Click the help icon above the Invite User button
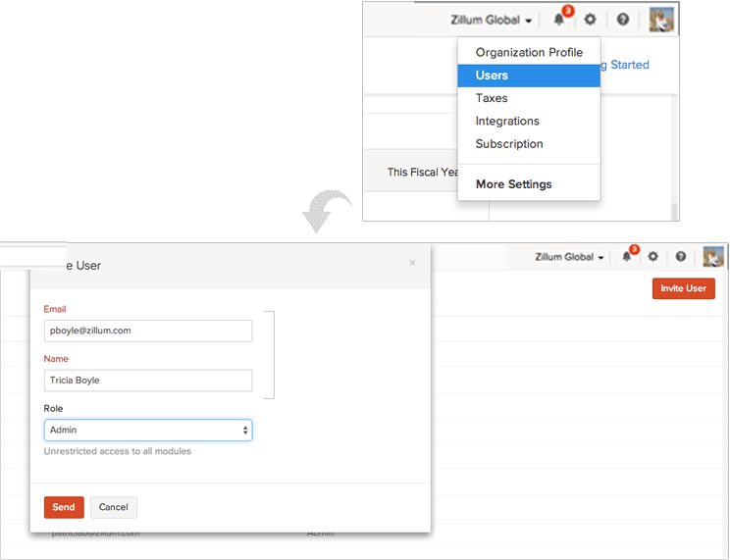 [x=680, y=257]
